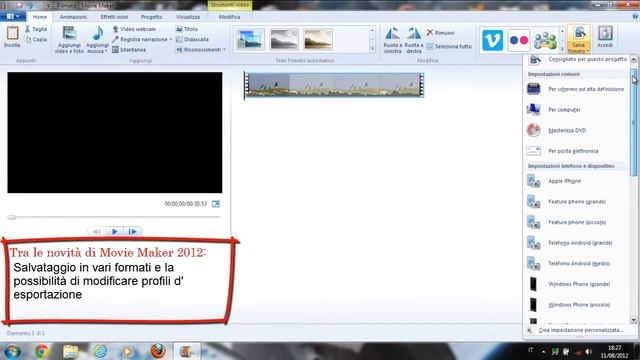Click Aggiungi video e foto

[69, 40]
